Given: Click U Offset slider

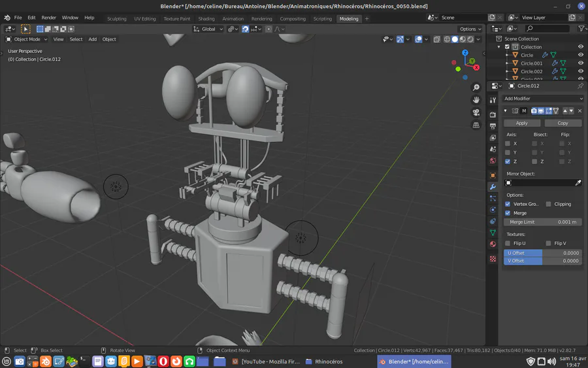Looking at the screenshot, I should [x=543, y=253].
